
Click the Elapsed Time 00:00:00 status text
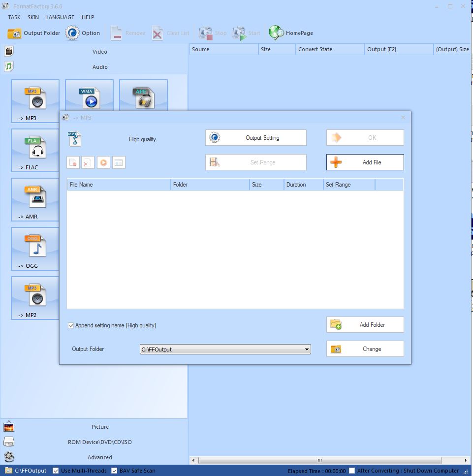pos(316,471)
